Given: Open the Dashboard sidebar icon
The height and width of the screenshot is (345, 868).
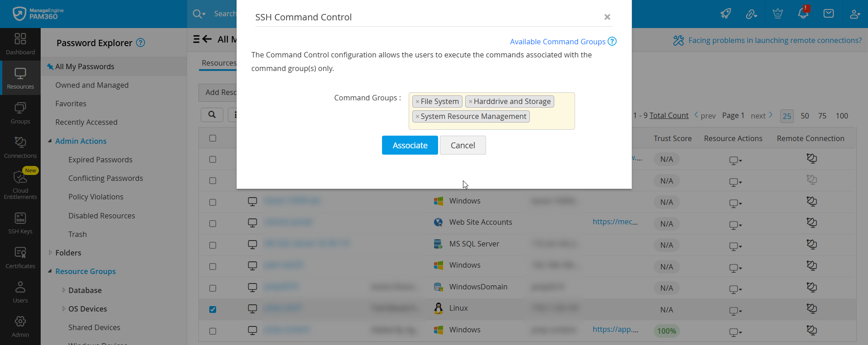Looking at the screenshot, I should click(x=20, y=44).
